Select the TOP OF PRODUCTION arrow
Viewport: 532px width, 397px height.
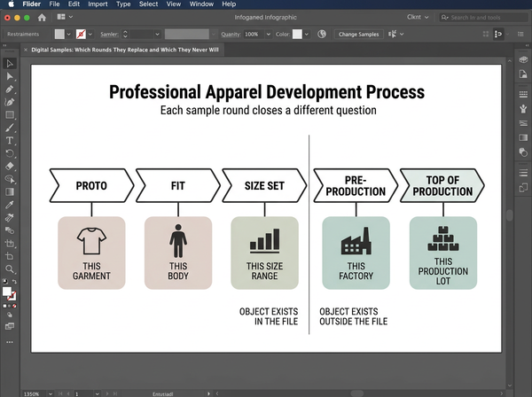[442, 185]
